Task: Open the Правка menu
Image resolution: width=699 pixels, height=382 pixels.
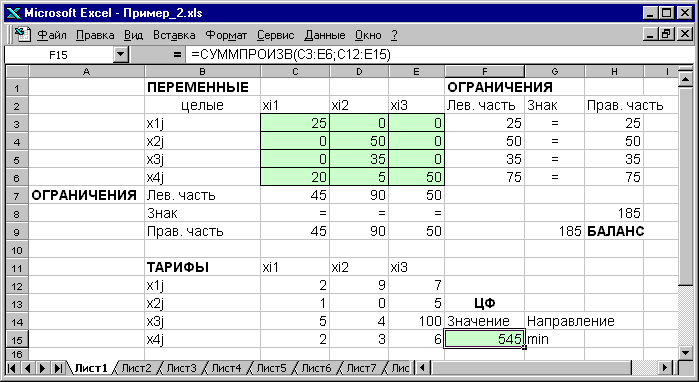Action: (95, 35)
